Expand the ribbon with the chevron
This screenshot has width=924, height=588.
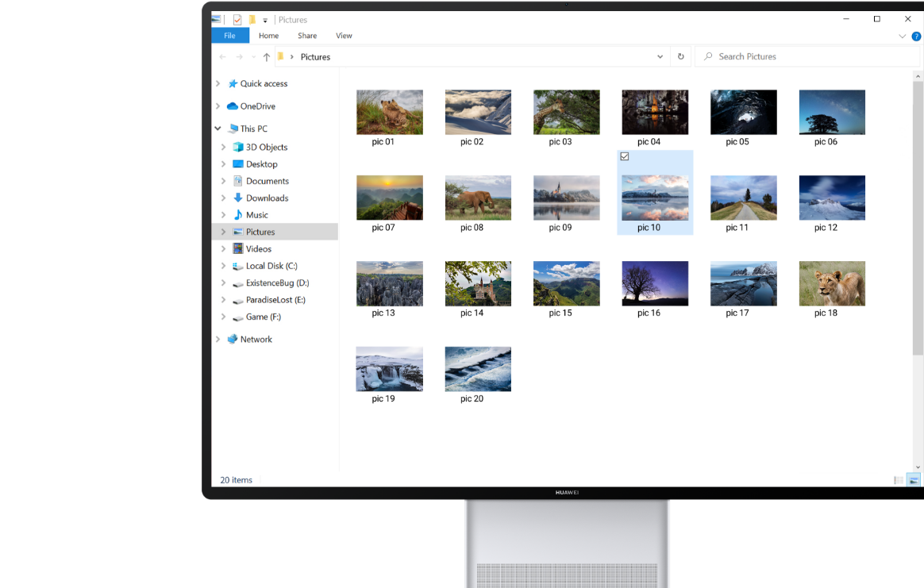(x=902, y=37)
